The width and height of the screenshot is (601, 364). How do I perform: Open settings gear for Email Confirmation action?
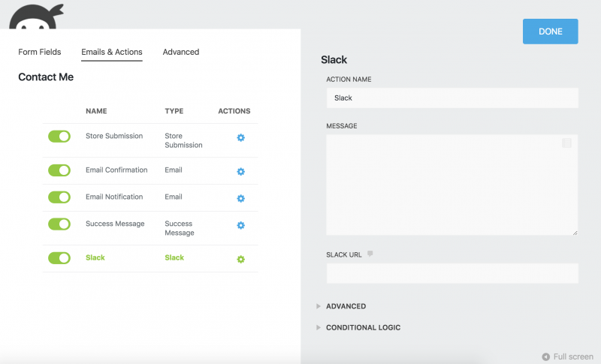[x=240, y=171]
